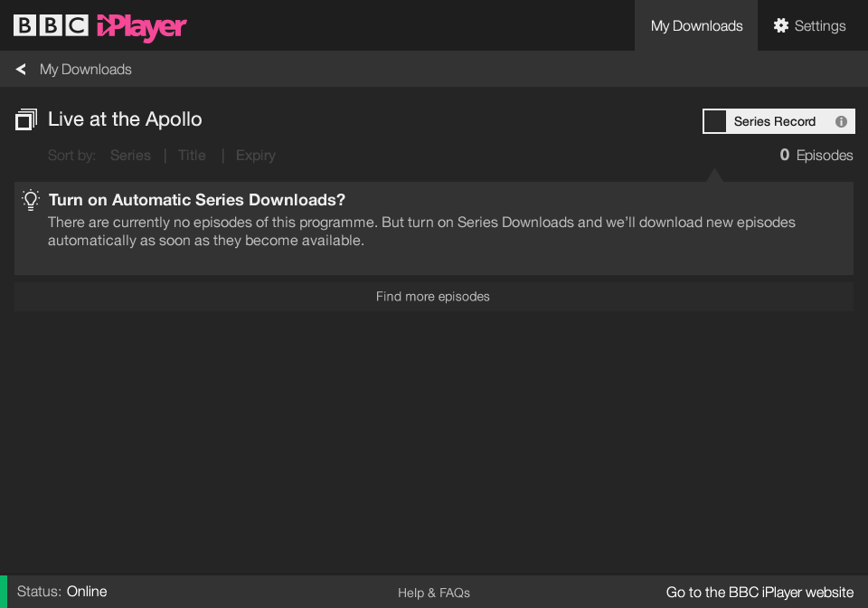Open the Series Record info icon
This screenshot has width=868, height=608.
[x=841, y=121]
